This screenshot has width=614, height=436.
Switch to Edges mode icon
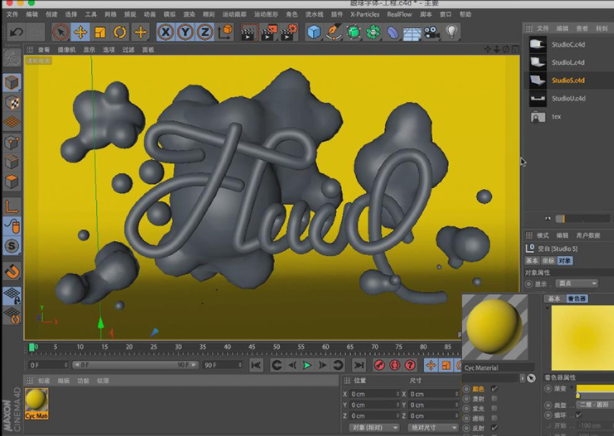pos(12,162)
